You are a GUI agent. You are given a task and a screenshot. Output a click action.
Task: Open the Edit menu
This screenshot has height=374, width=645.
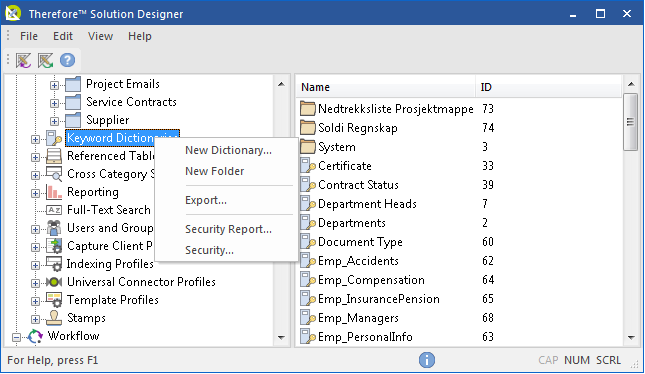(x=63, y=36)
